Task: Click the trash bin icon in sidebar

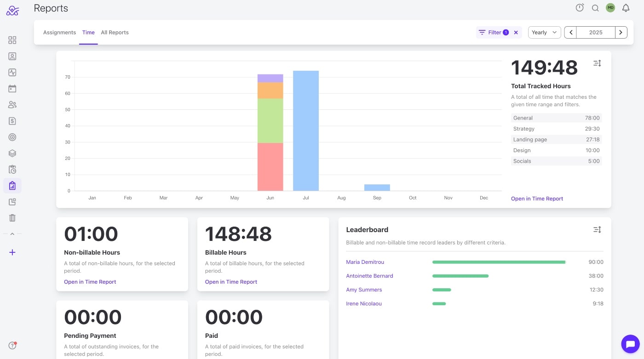Action: click(12, 218)
